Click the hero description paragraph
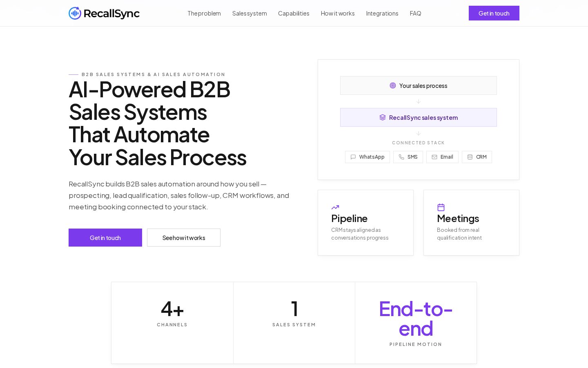588x368 pixels. pyautogui.click(x=179, y=195)
